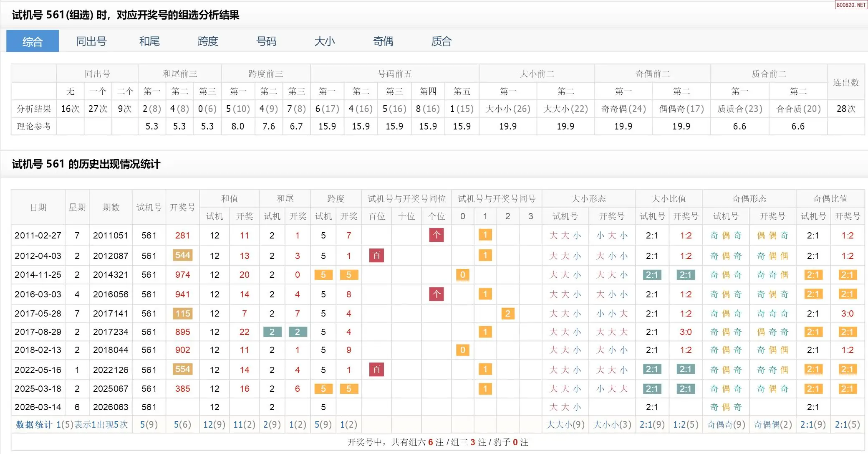Click the orange 0 badge in 2014-11-25 row
Viewport: 868px width, 454px height.
pos(462,275)
